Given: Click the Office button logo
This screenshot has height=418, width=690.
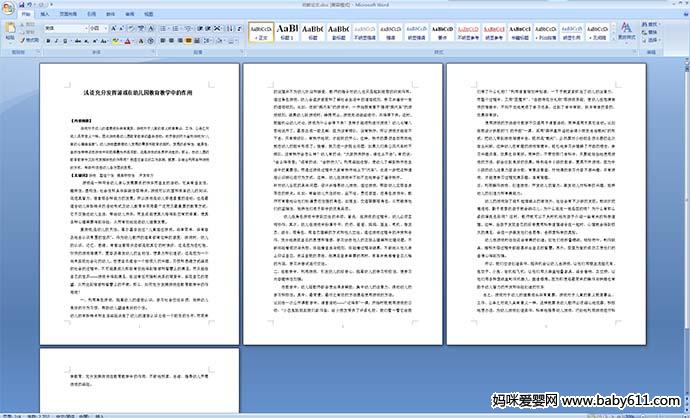Looking at the screenshot, I should (x=9, y=8).
